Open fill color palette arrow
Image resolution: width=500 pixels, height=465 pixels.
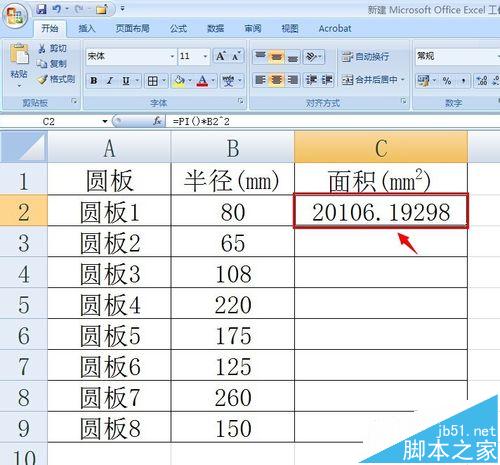(x=190, y=81)
